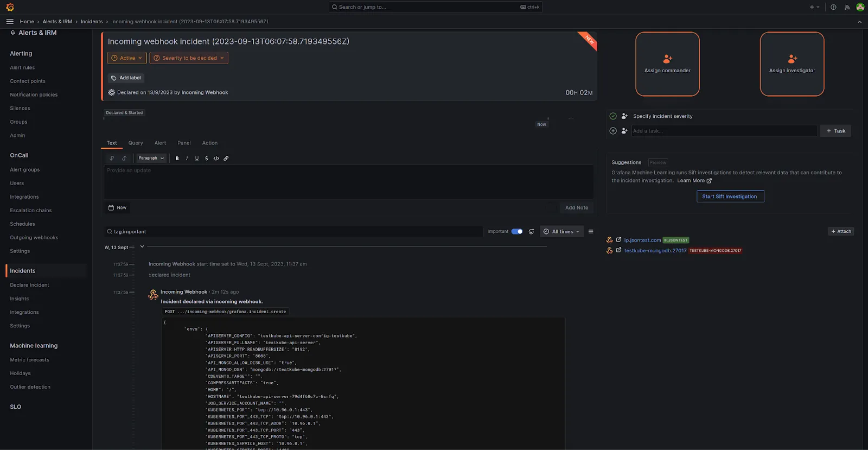Apply italic formatting in the note editor
Image resolution: width=868 pixels, height=450 pixels.
click(187, 159)
